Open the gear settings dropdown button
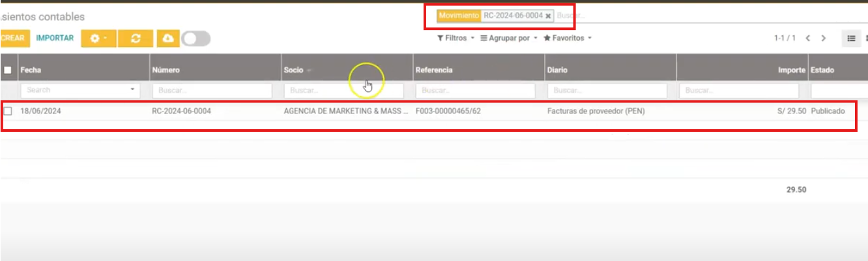 coord(98,38)
